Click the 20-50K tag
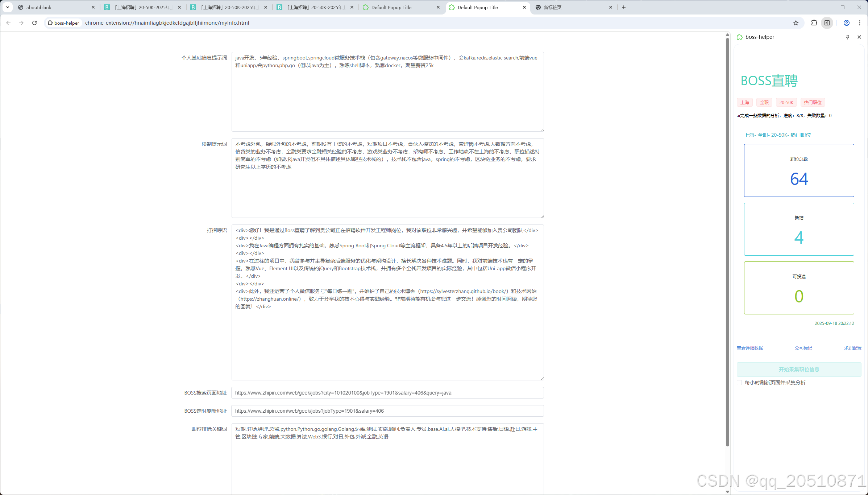This screenshot has width=868, height=495. point(786,103)
